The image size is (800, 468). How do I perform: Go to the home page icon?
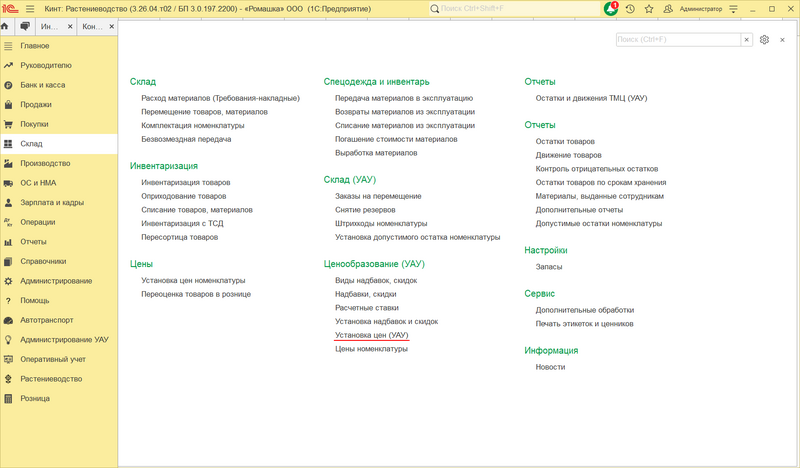coord(5,26)
